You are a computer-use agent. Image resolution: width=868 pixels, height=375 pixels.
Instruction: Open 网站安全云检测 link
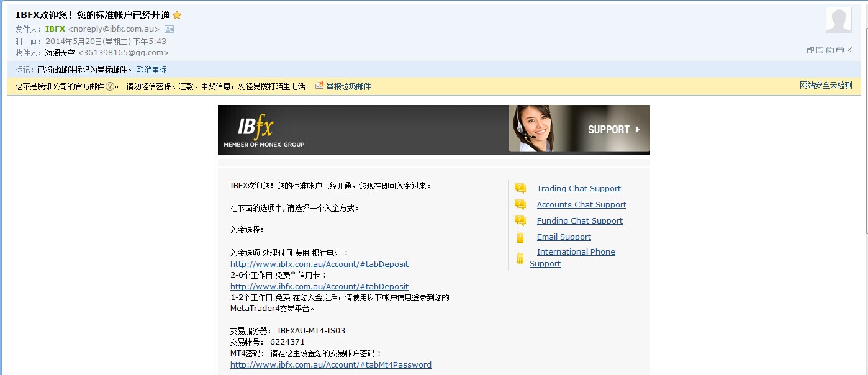point(826,86)
